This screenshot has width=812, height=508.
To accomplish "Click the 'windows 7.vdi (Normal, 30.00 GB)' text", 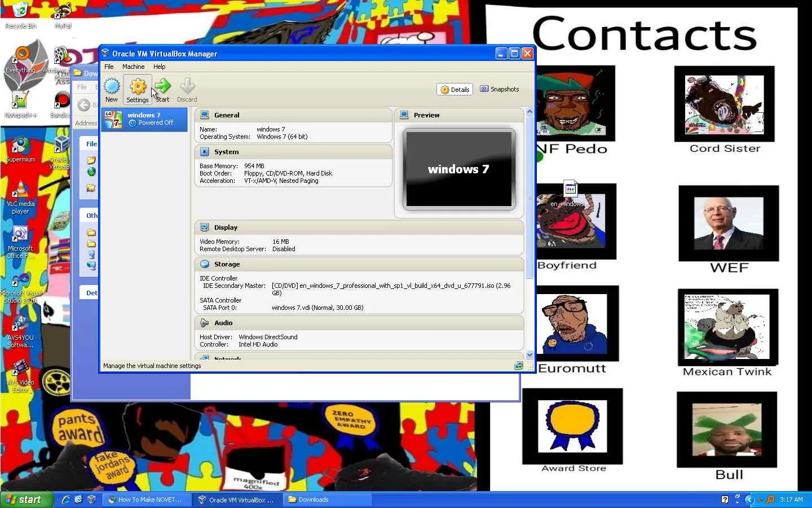I will tap(317, 308).
